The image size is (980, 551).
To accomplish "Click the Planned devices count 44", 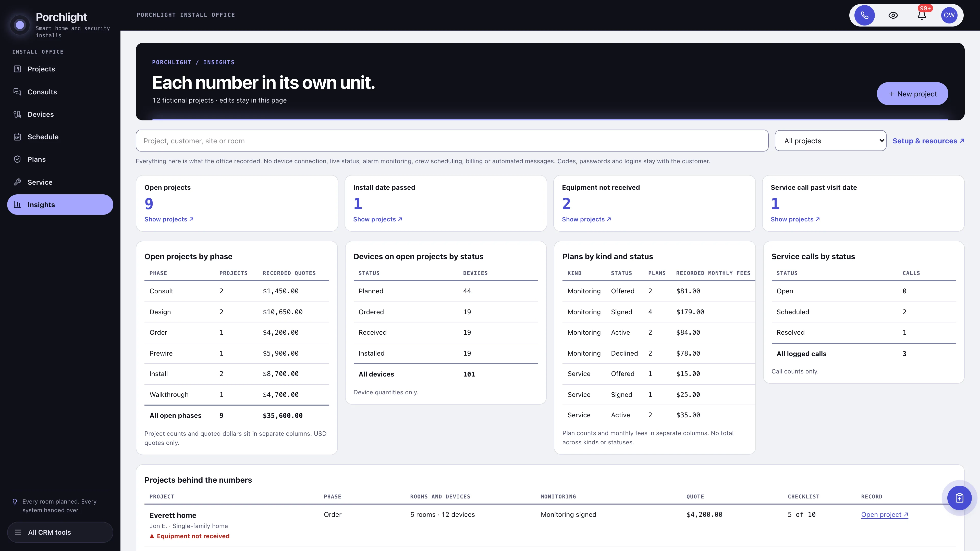I will point(467,291).
